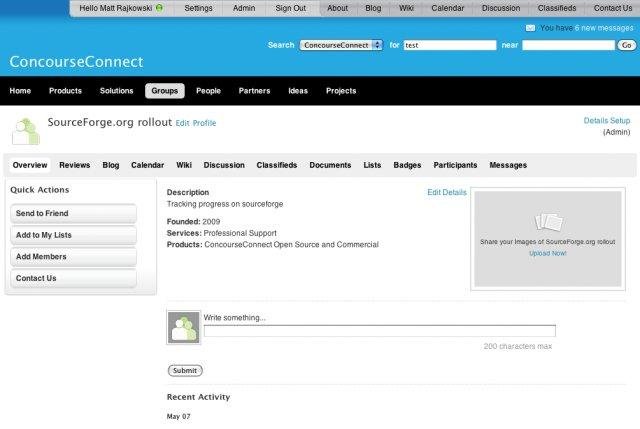Screen dimensions: 640x429
Task: Click the Edit Details link
Action: pyautogui.click(x=447, y=192)
